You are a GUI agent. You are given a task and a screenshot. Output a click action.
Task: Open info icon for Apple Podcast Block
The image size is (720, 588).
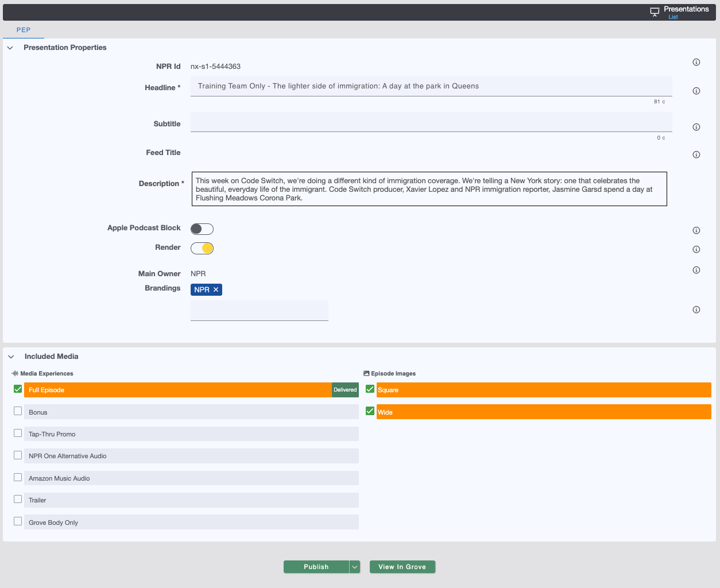click(x=696, y=230)
